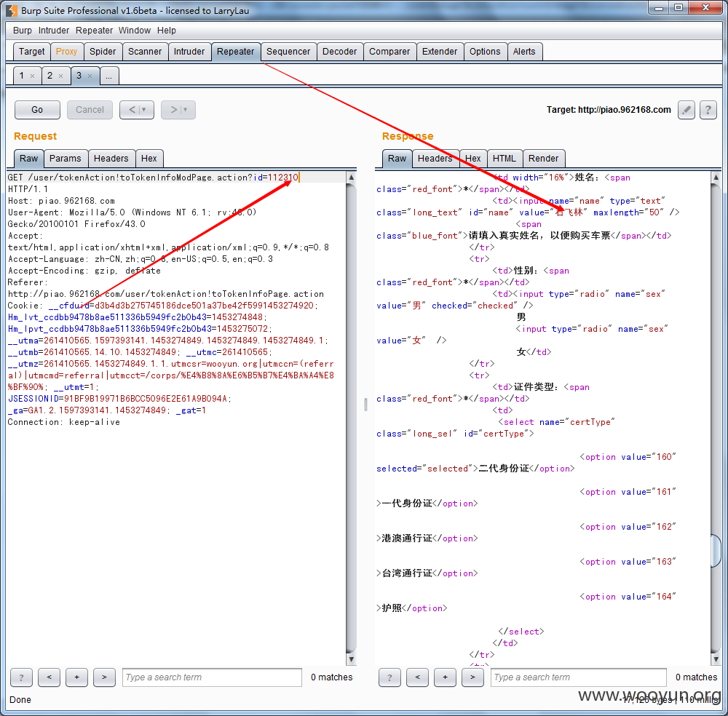Click response search help question icon

point(389,677)
